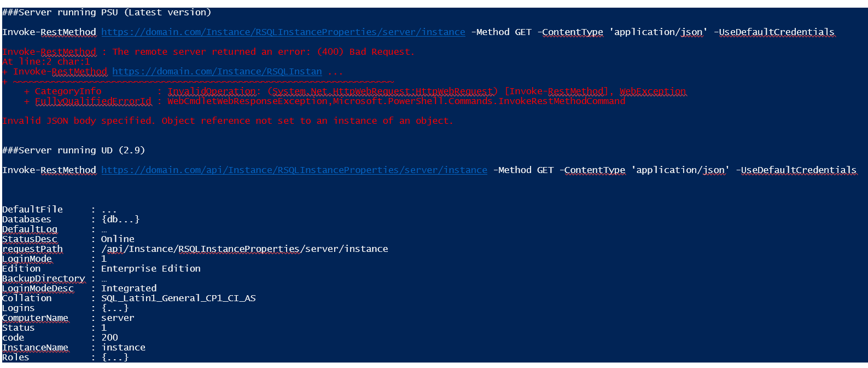Screen dimensions: 868x368
Task: Open the UD /api/Instance URL link
Action: 294,170
